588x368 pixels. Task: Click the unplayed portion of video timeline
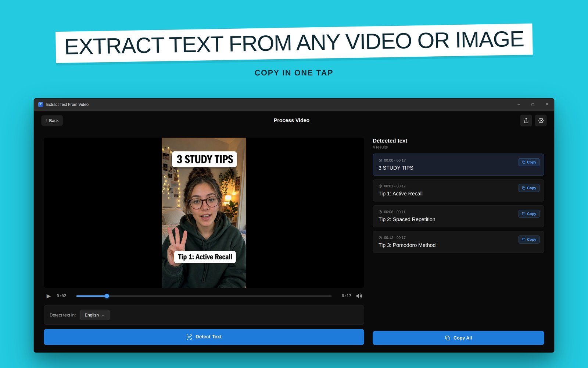(x=220, y=296)
